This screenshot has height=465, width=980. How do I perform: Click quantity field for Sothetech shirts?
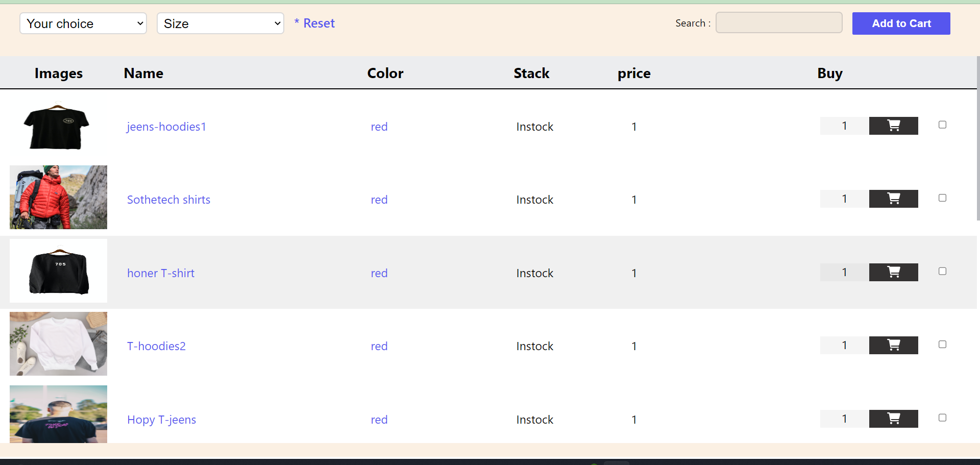[844, 199]
